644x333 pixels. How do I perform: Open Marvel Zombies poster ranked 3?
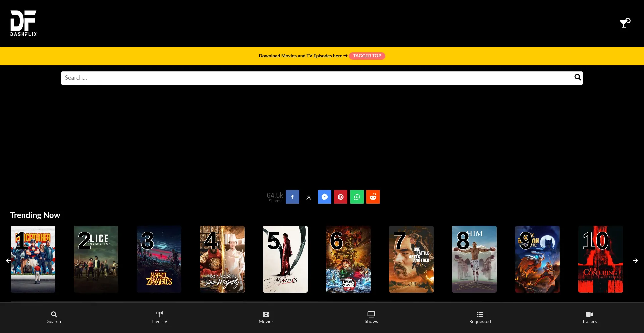click(x=159, y=259)
